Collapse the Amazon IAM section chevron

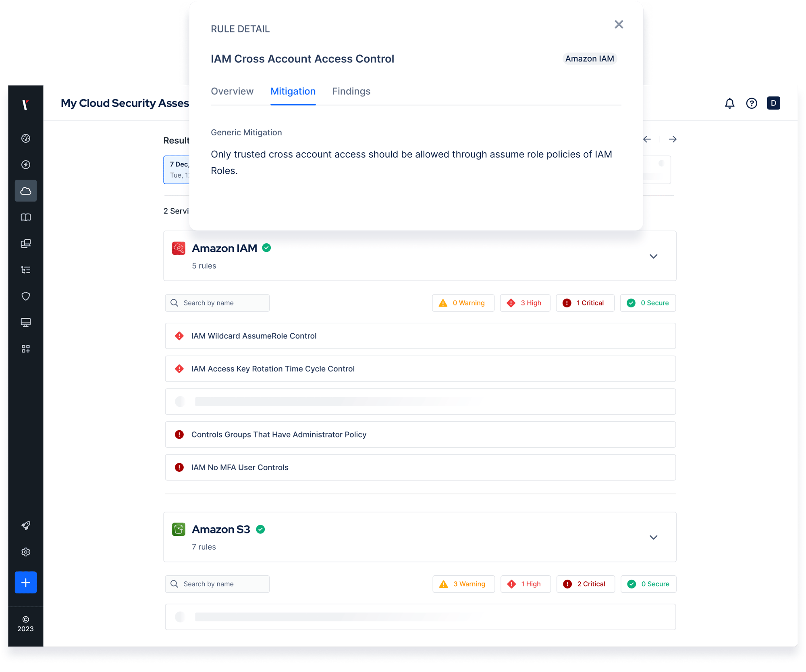coord(653,256)
